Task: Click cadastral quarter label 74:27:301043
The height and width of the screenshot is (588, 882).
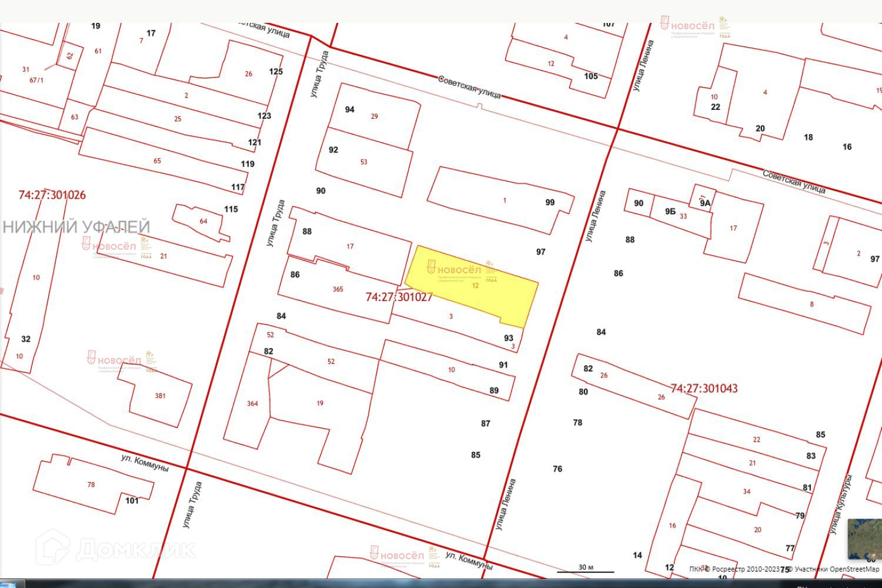Action: [x=704, y=388]
